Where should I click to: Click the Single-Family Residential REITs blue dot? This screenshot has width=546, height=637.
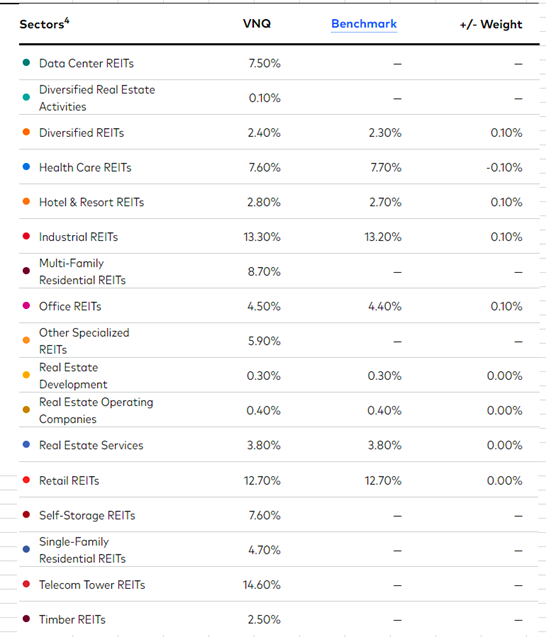(x=26, y=549)
